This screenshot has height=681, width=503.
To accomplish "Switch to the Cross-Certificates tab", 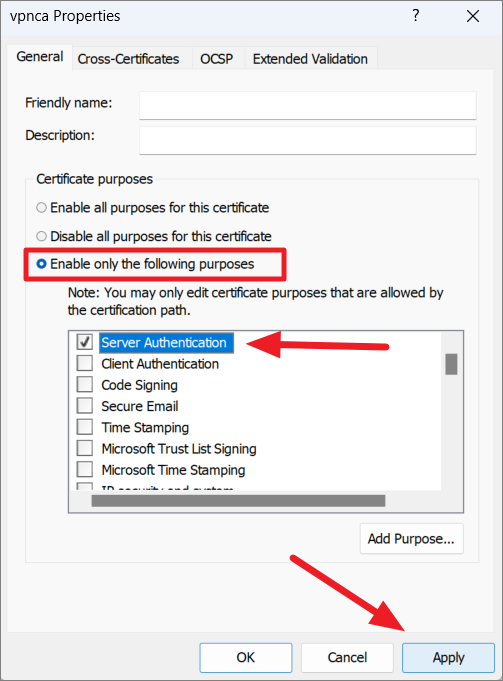I will (128, 59).
